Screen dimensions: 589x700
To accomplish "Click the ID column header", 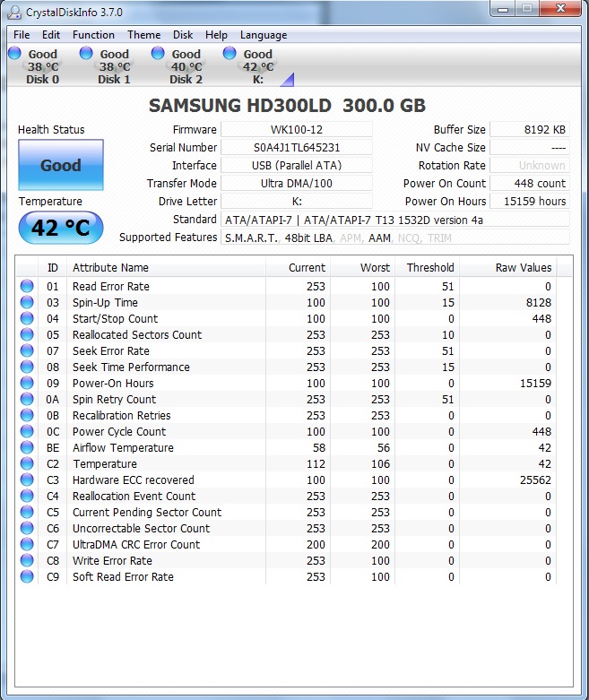I will tap(53, 267).
